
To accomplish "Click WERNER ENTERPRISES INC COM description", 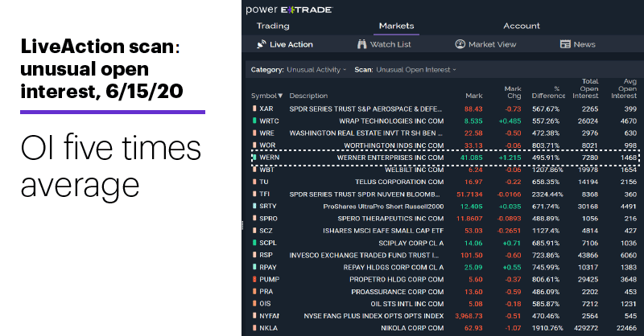I will pyautogui.click(x=390, y=158).
